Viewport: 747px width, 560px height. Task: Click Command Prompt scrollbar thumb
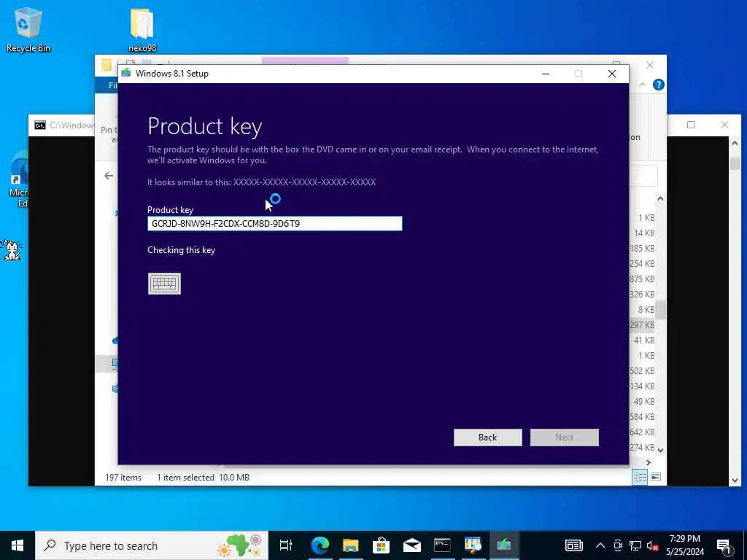(x=735, y=163)
